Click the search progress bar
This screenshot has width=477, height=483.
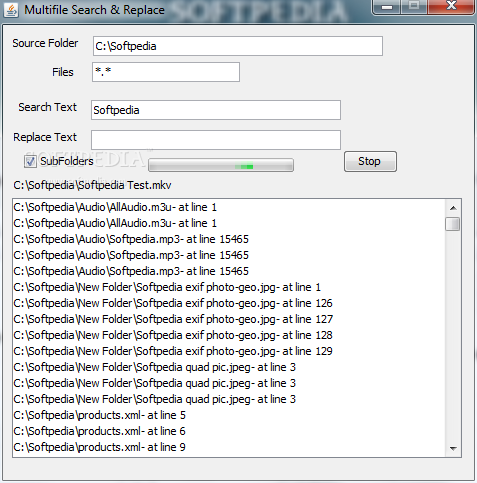pos(221,165)
